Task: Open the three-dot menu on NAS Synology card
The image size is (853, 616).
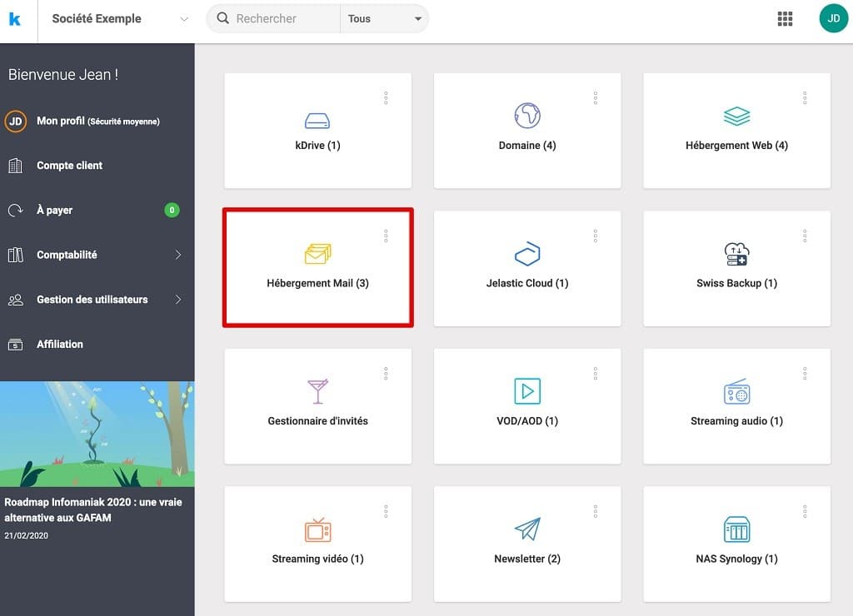Action: (805, 512)
